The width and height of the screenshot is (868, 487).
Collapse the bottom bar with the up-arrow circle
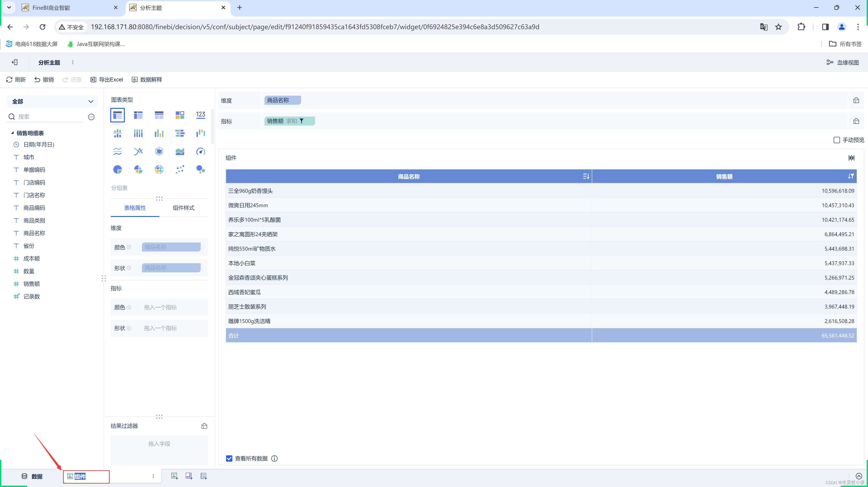tap(859, 476)
